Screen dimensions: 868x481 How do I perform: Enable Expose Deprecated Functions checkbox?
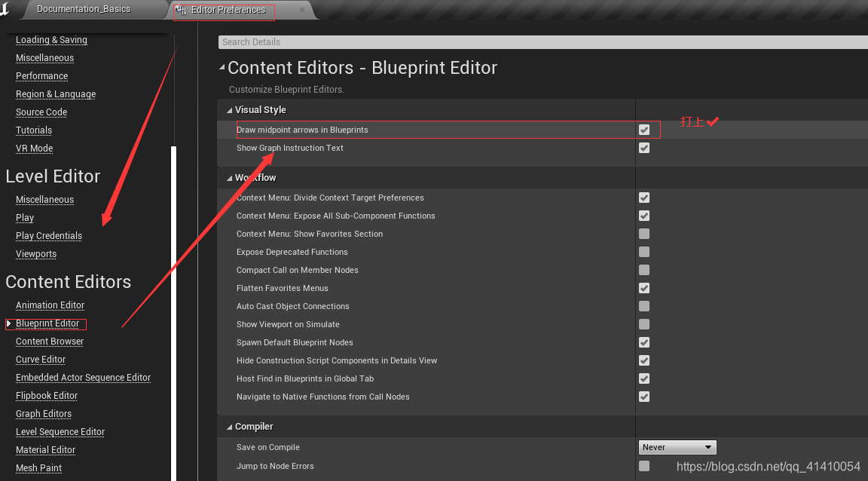(x=643, y=252)
